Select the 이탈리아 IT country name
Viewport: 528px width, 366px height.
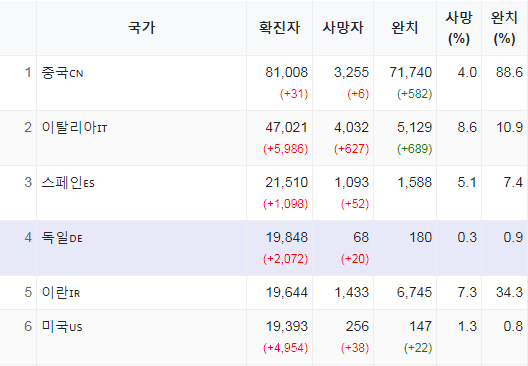click(74, 128)
